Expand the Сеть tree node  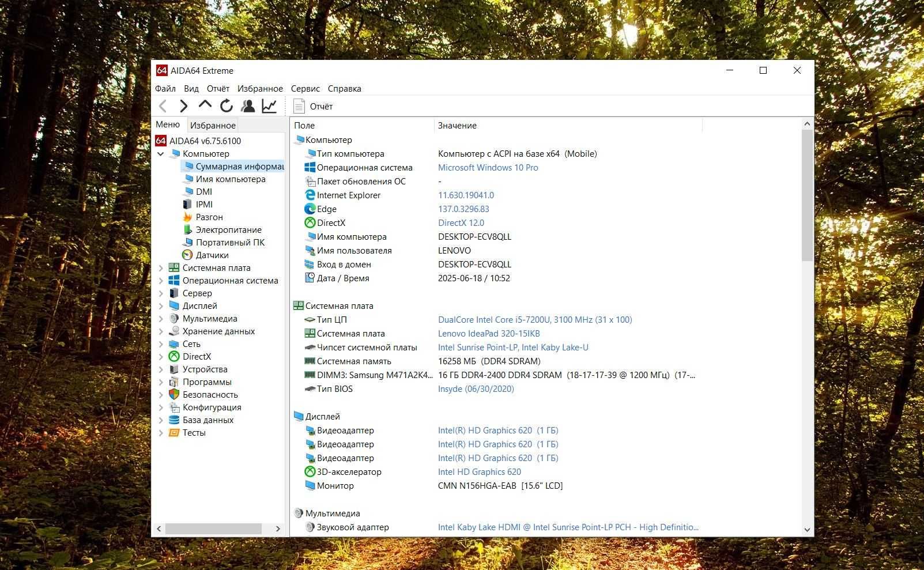coord(161,344)
